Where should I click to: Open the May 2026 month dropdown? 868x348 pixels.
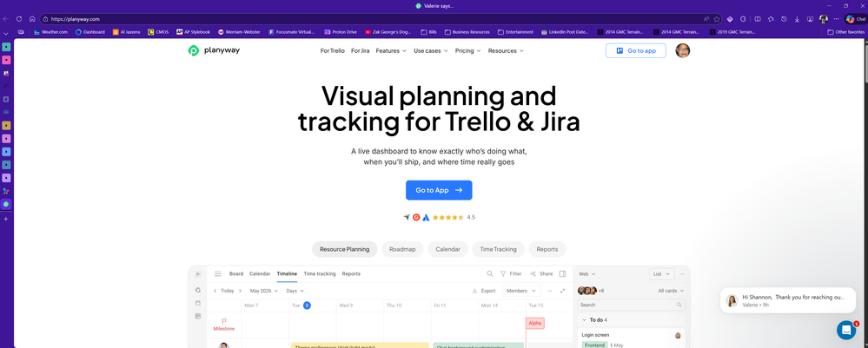263,291
